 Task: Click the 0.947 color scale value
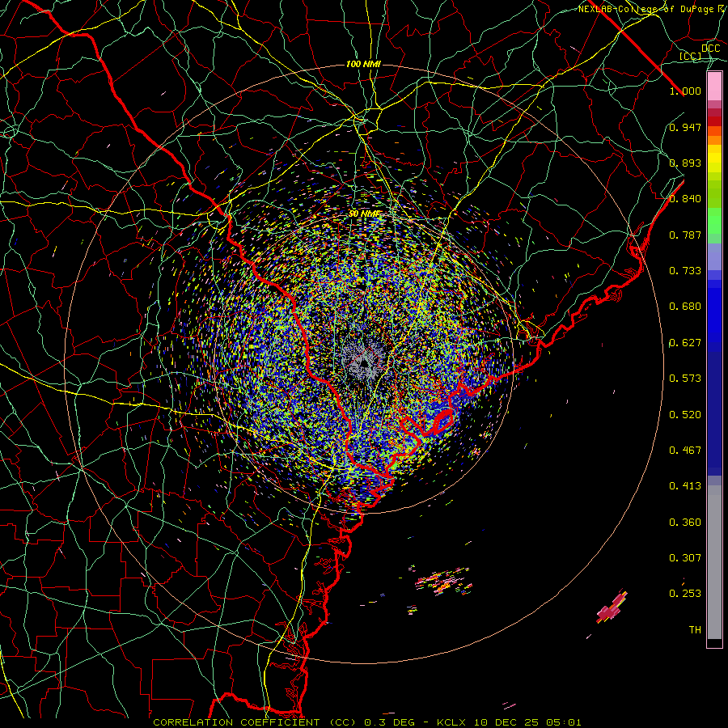click(x=685, y=127)
